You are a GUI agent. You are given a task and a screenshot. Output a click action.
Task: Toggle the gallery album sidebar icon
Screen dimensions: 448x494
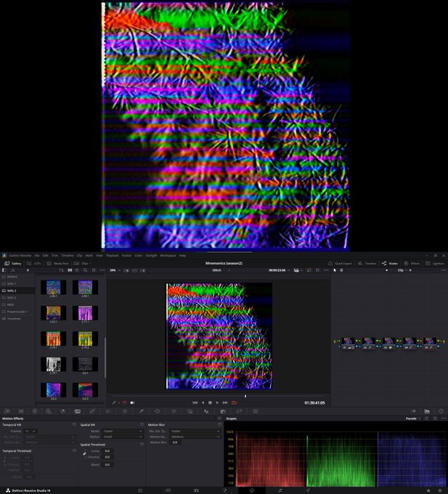pos(4,270)
